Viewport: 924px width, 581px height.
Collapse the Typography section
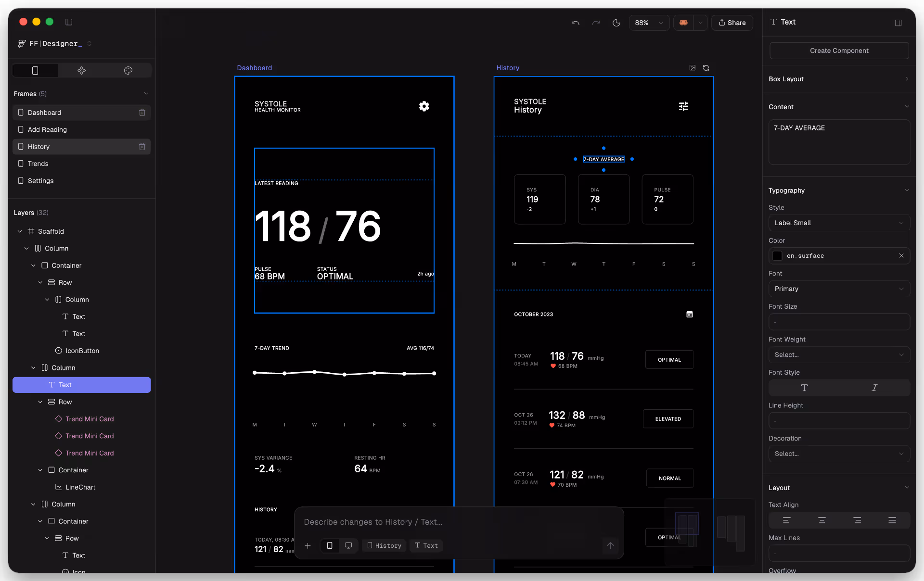coord(907,190)
